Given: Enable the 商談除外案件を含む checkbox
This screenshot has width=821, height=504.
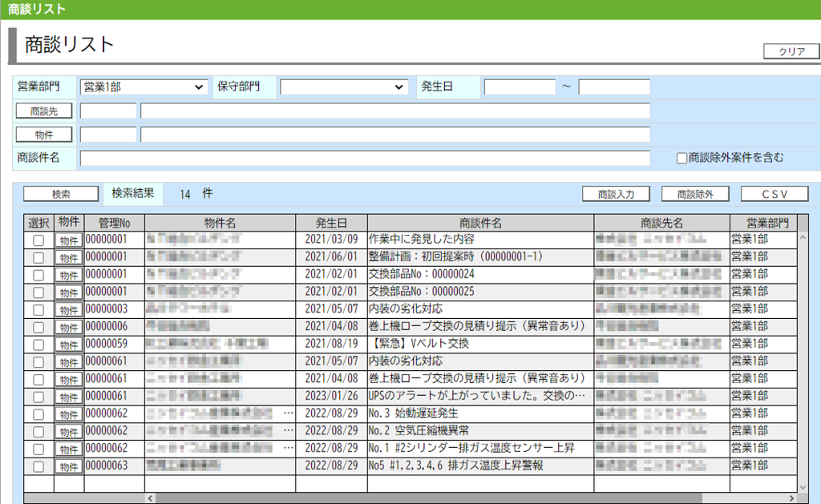Looking at the screenshot, I should [682, 158].
